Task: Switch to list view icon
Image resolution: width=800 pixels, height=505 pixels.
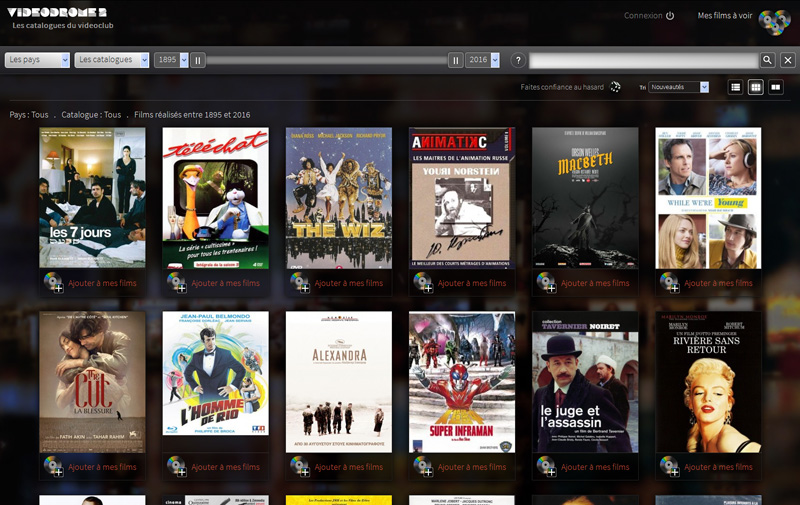Action: (735, 87)
